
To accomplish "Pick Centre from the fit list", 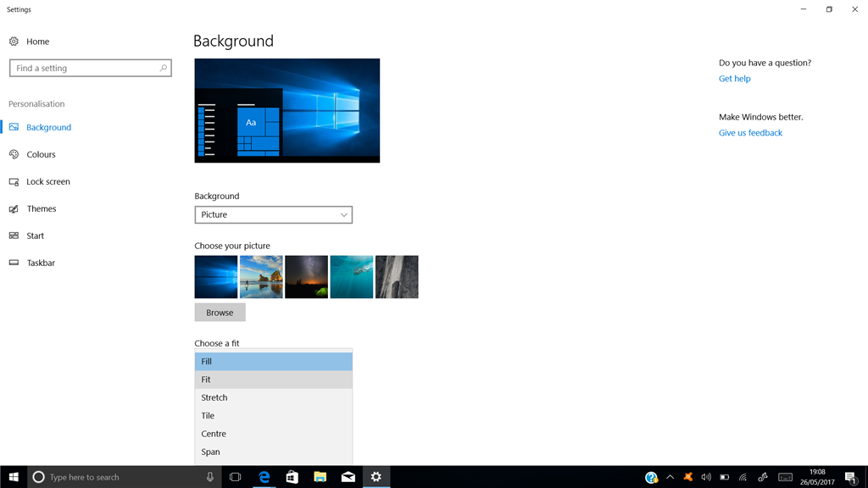I will (x=274, y=434).
